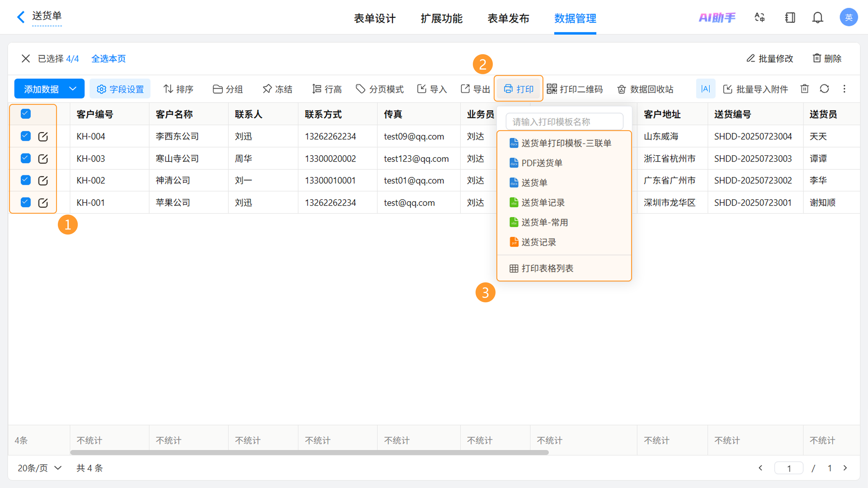Switch to the 表单发布 tab
Screen dimensions: 868x488
tap(508, 18)
